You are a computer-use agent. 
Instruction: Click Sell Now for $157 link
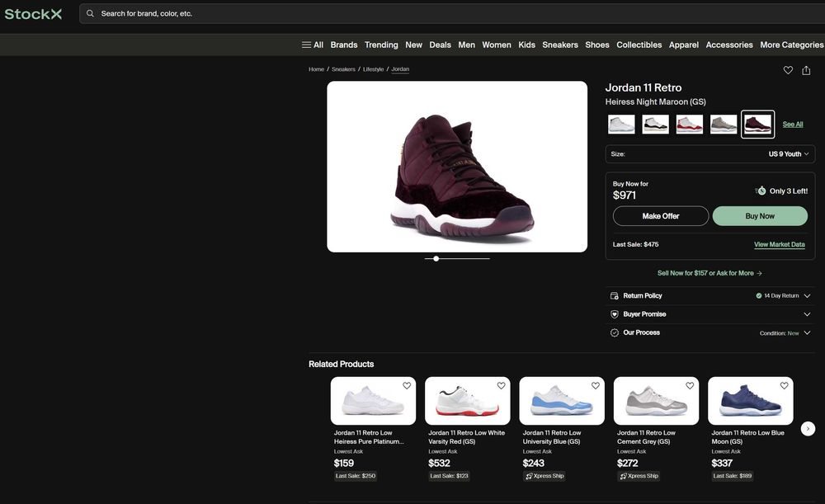(x=709, y=273)
